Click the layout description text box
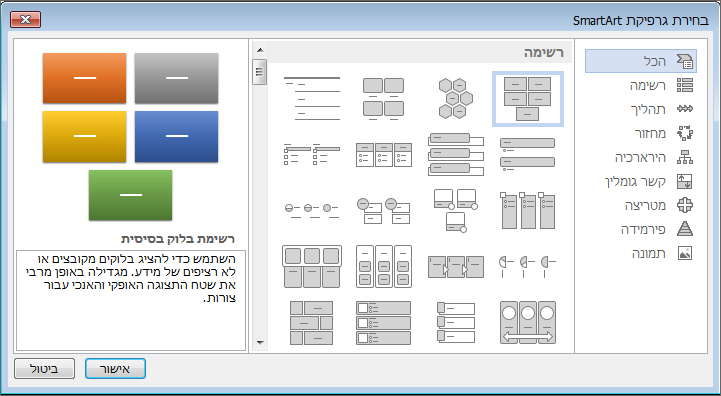This screenshot has height=396, width=721. (131, 300)
